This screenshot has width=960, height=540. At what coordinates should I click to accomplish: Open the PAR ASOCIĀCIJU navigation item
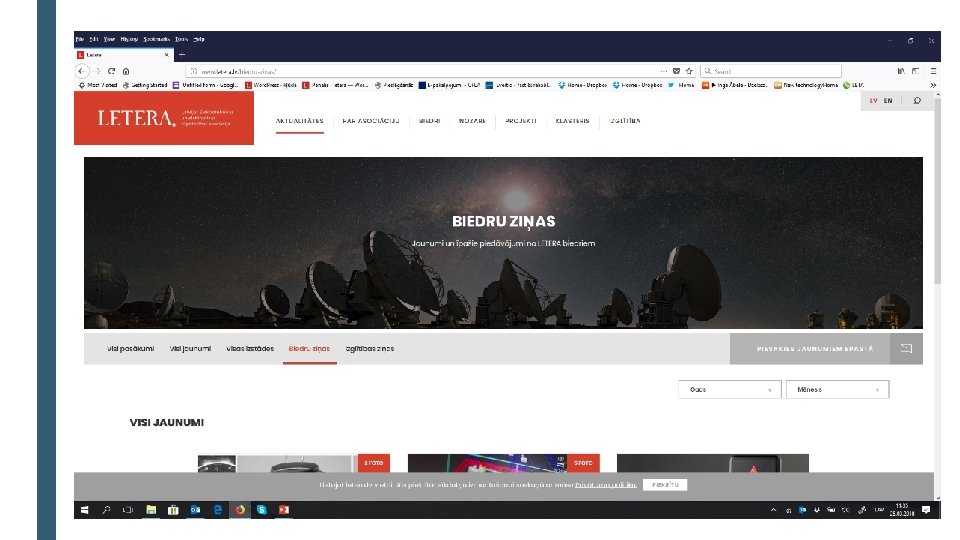(x=371, y=121)
